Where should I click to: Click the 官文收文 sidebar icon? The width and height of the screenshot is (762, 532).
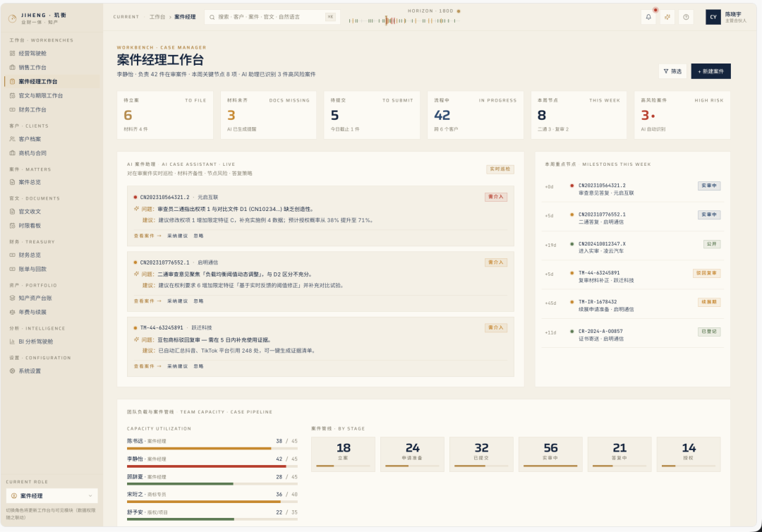[12, 212]
